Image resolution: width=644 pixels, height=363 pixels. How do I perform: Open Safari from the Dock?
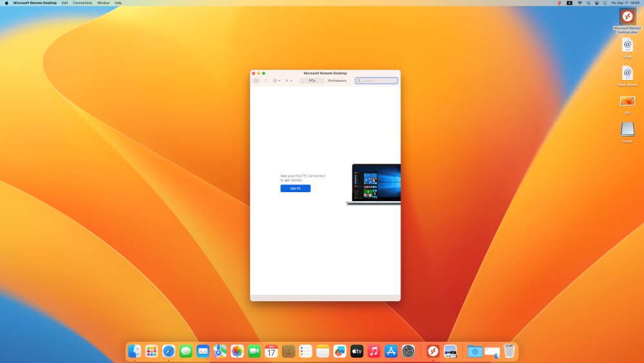click(x=169, y=351)
